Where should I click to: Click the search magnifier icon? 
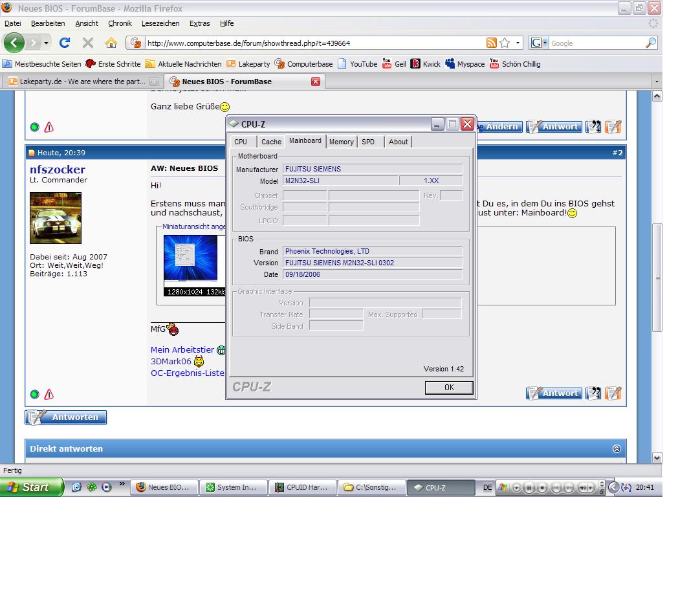pos(651,43)
